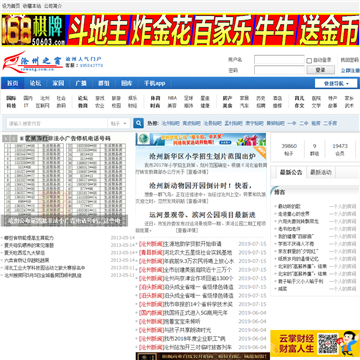Click hot search tag 二手房

(330, 123)
